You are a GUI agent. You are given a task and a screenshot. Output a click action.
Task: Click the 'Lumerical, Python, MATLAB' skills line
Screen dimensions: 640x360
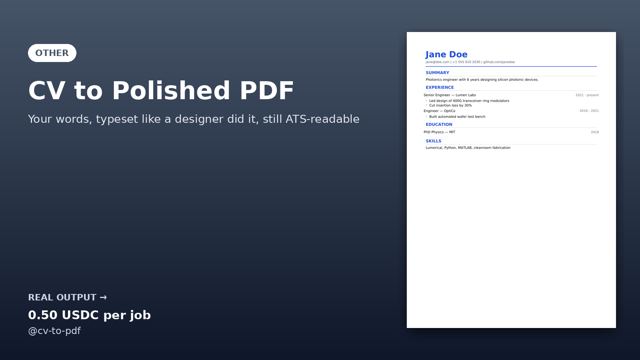tap(468, 148)
